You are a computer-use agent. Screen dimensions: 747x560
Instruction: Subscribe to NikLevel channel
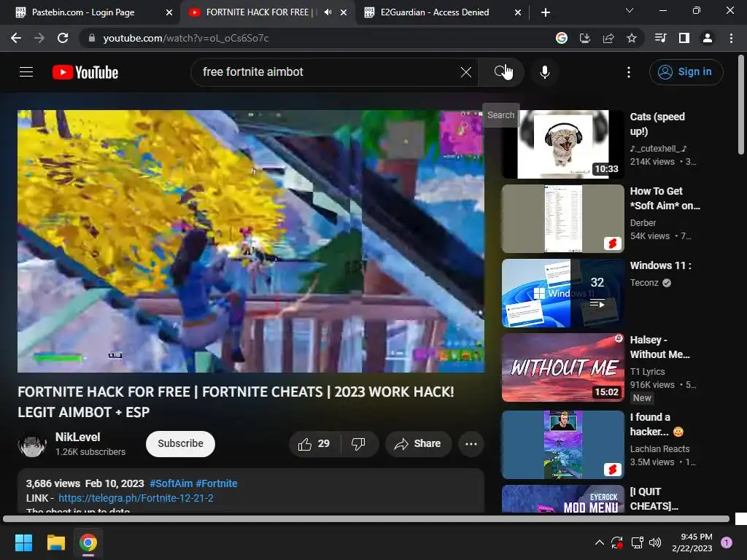[180, 444]
